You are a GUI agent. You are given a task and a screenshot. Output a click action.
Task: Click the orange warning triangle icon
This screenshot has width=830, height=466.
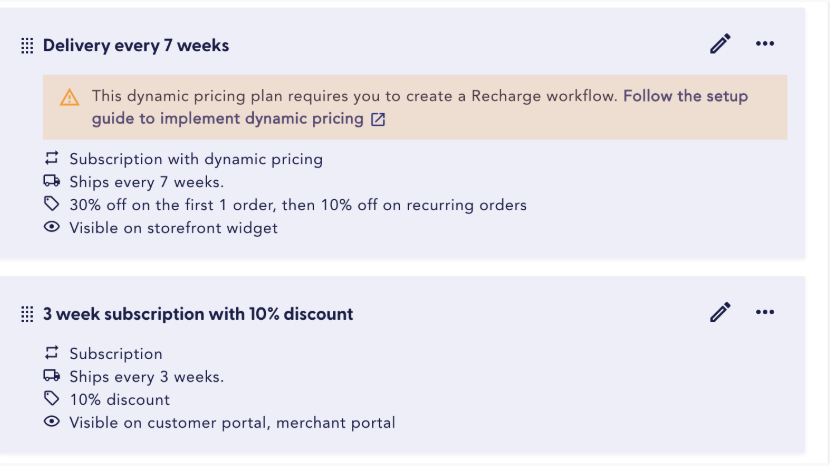[69, 97]
